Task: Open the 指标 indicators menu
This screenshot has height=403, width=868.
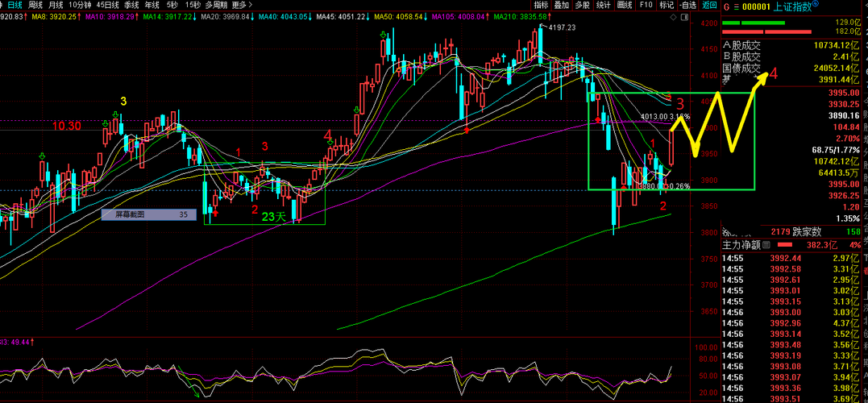Action: tap(541, 5)
